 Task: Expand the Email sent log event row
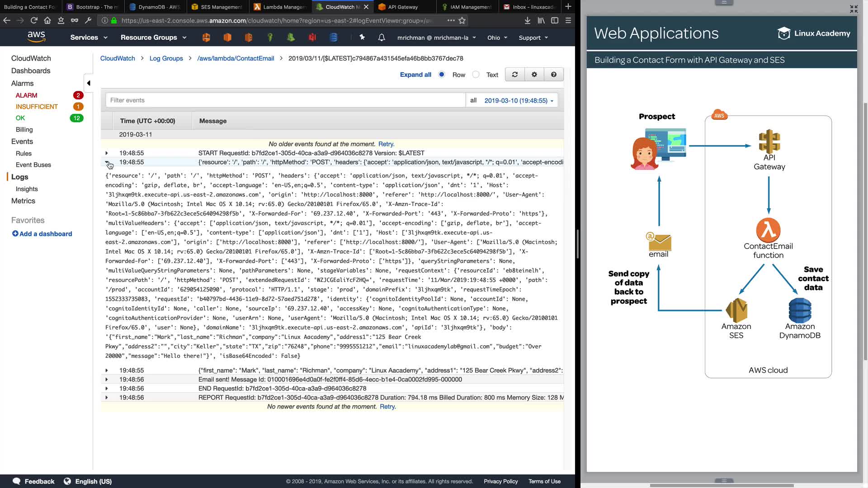coord(107,380)
